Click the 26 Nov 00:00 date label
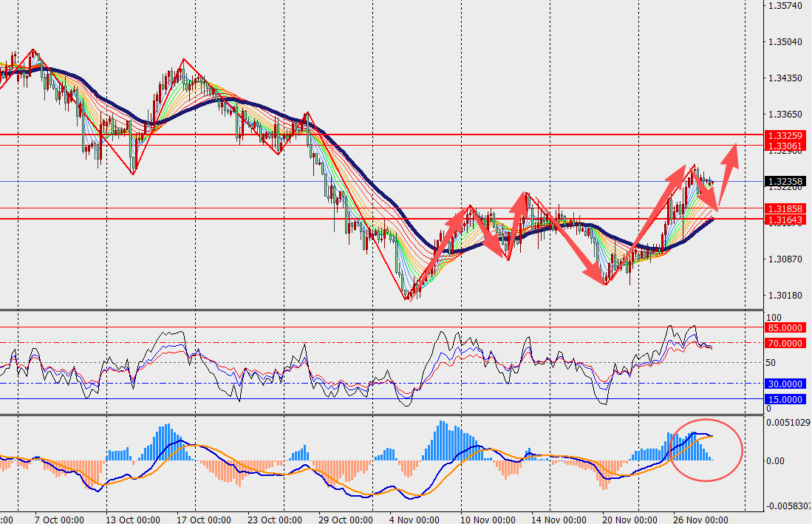 click(698, 518)
